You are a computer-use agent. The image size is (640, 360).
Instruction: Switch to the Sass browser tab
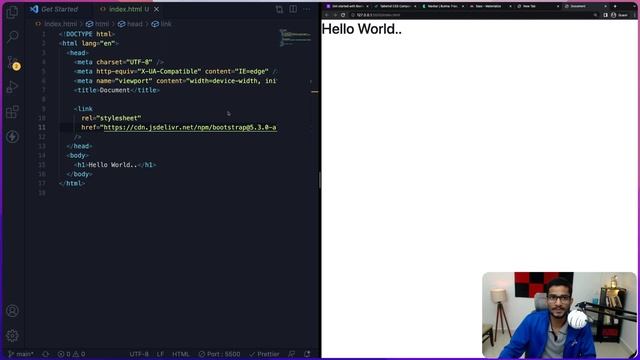pos(491,7)
